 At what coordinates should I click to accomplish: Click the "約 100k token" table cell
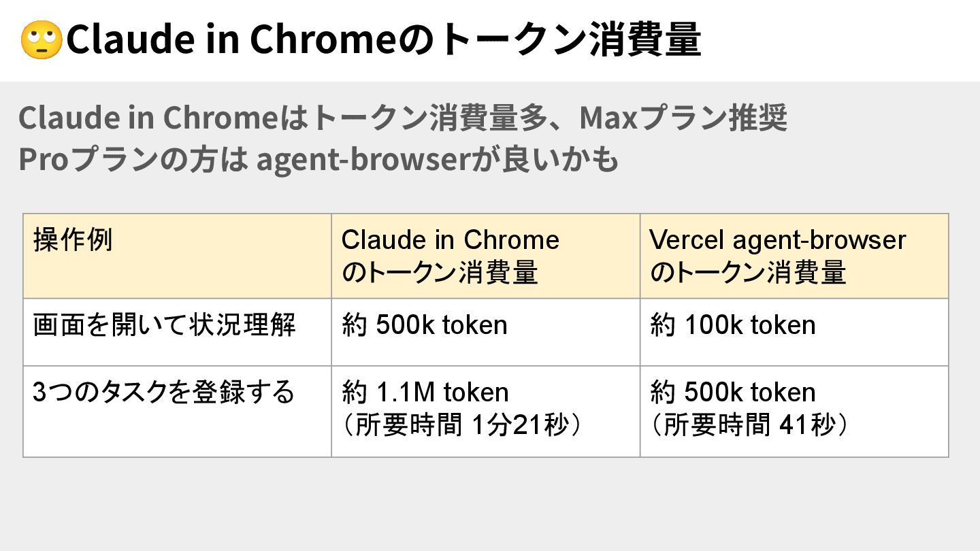tap(733, 325)
